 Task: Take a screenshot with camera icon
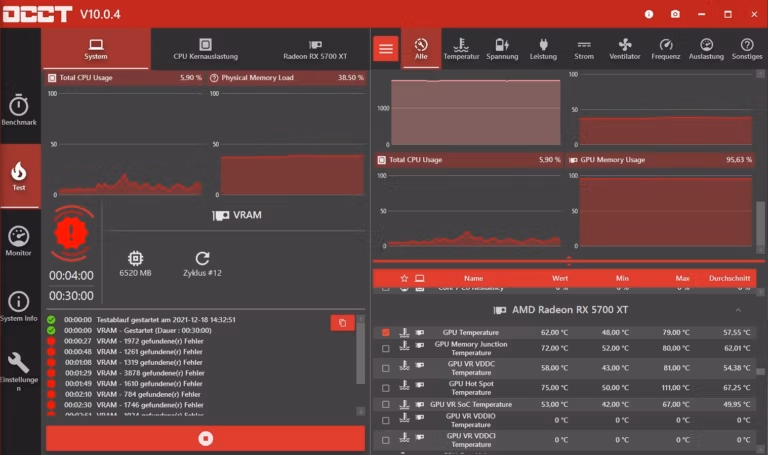[x=675, y=14]
